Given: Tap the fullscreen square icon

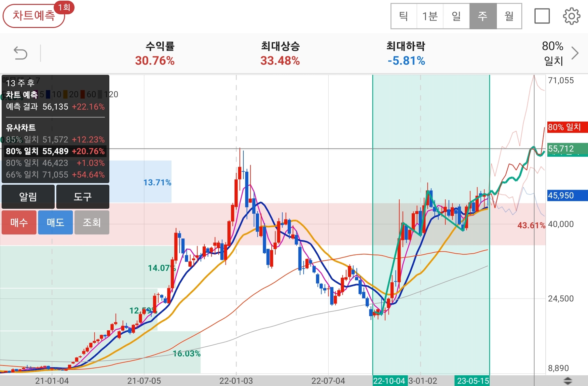Looking at the screenshot, I should [x=542, y=16].
